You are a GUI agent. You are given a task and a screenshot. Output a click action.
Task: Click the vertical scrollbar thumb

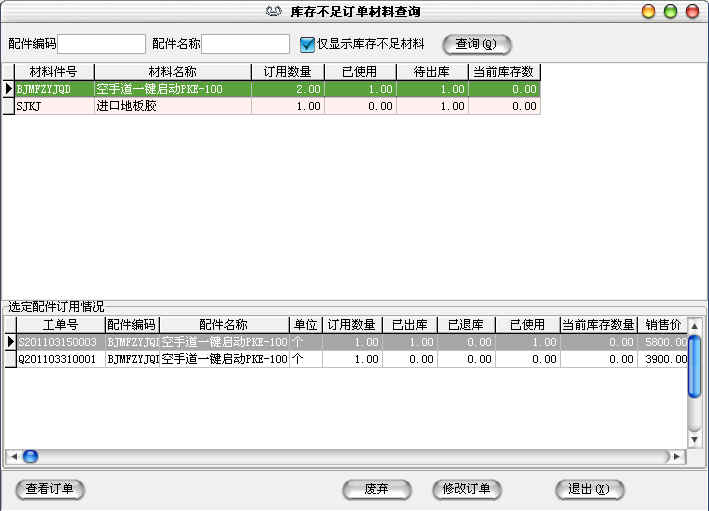695,367
